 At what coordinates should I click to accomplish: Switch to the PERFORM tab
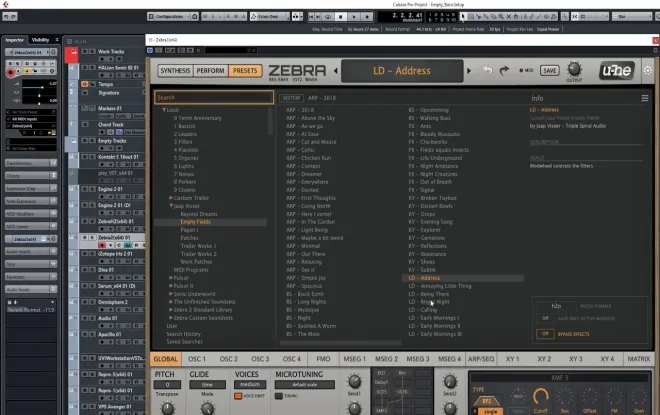[210, 70]
